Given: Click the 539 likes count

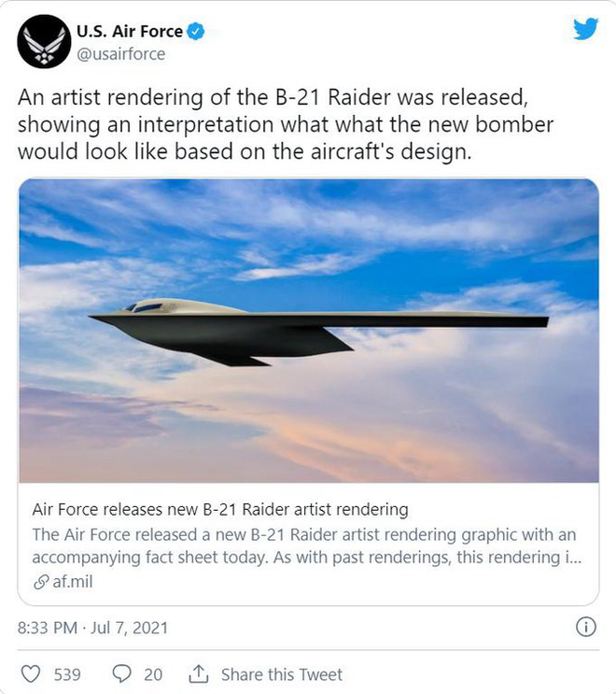Looking at the screenshot, I should tap(66, 673).
